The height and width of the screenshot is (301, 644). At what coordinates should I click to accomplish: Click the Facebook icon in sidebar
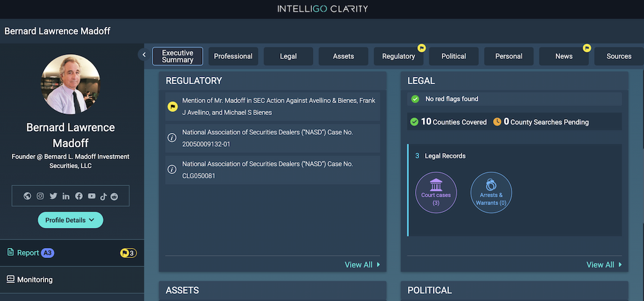pos(79,196)
